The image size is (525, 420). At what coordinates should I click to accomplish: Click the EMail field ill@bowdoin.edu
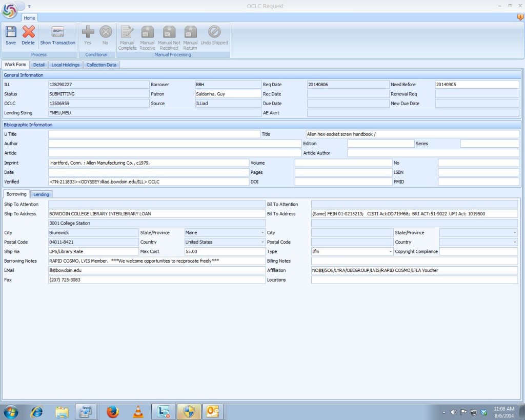point(157,270)
